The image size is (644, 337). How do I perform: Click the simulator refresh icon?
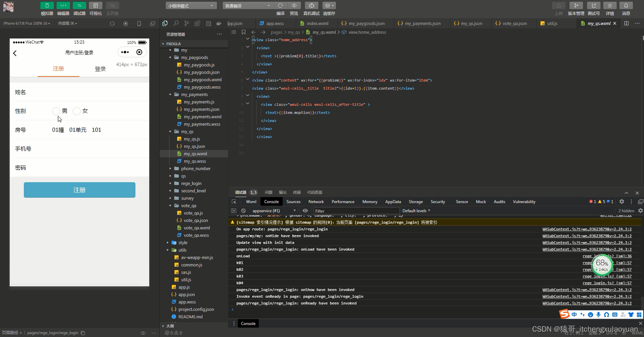pos(112,24)
